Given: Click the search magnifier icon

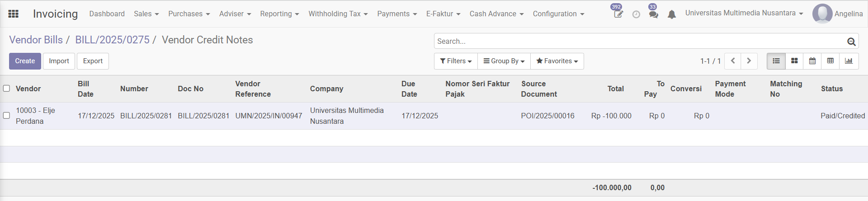Looking at the screenshot, I should coord(851,42).
